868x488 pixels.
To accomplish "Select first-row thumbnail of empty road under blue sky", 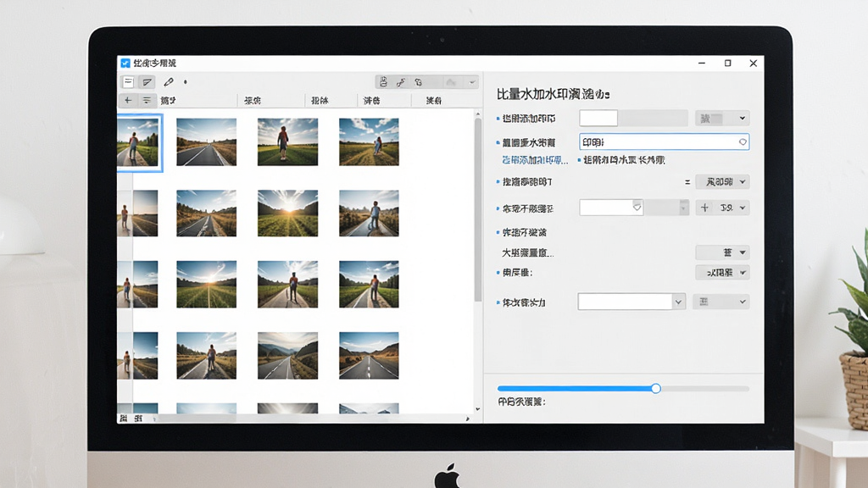I will click(207, 141).
